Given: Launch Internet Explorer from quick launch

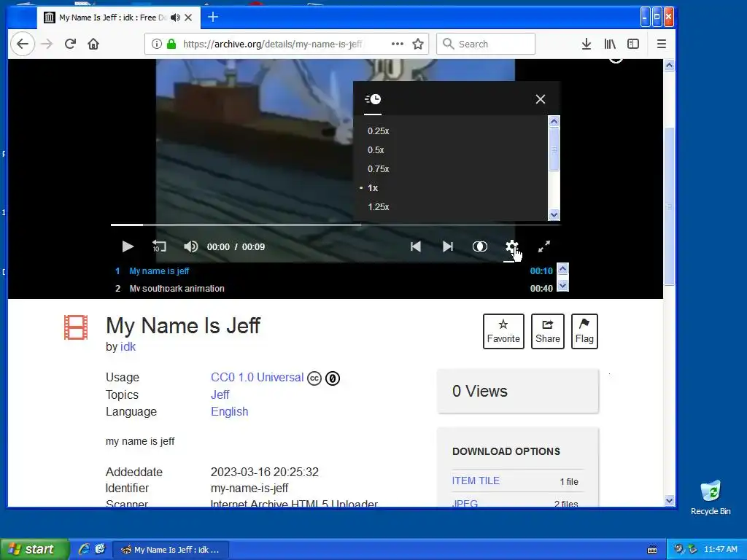Looking at the screenshot, I should tap(85, 549).
